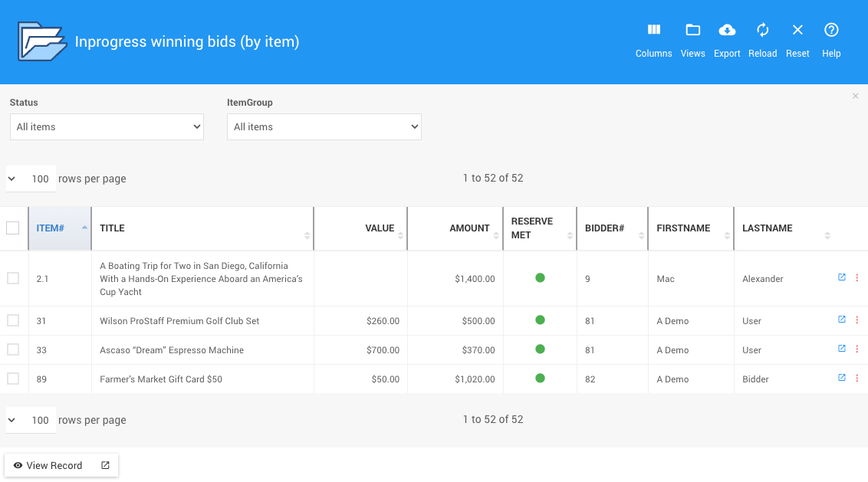Click the green reserve met dot for item 31
The image size is (868, 482).
[x=540, y=320]
